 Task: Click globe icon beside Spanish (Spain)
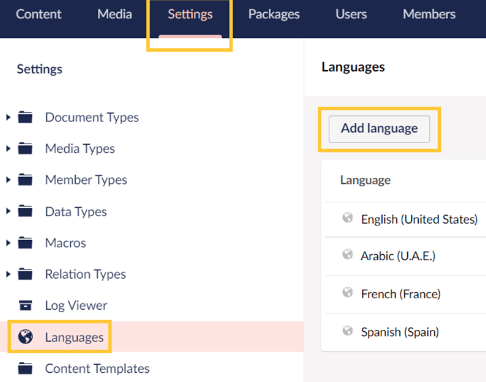347,331
